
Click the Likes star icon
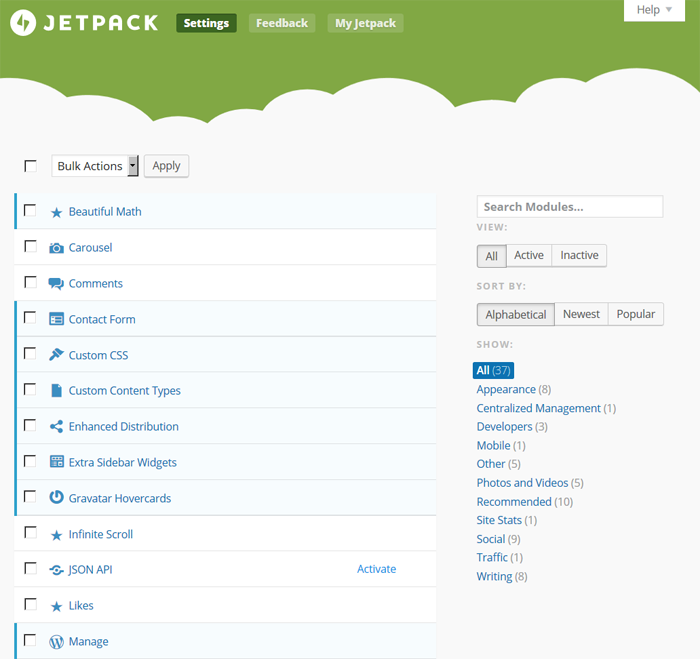pos(56,606)
